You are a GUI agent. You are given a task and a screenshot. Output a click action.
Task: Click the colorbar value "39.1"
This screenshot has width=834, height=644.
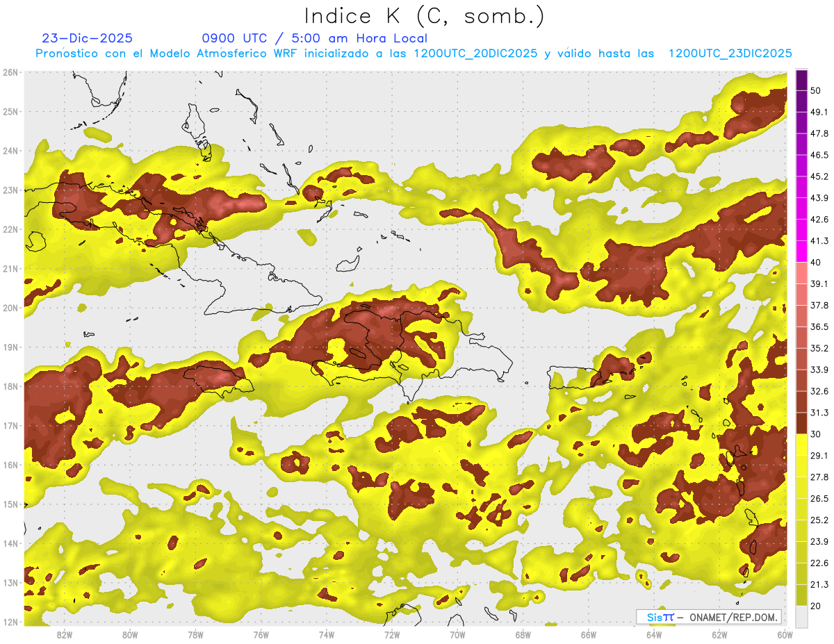coord(819,283)
